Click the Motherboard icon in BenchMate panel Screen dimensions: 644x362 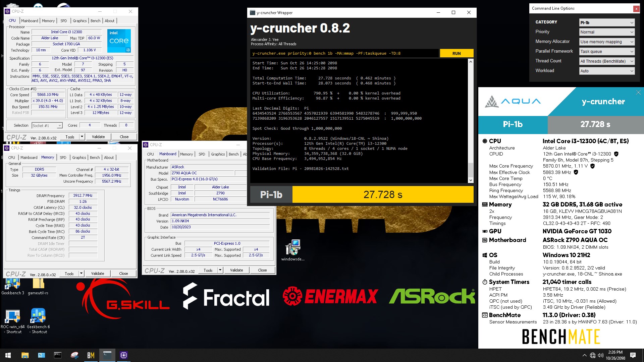[x=485, y=240]
